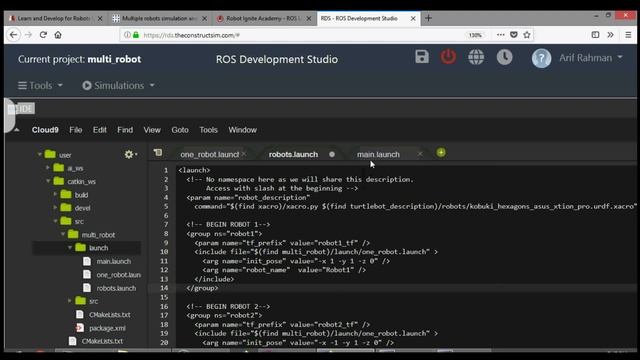Select the launch folder icon
Image resolution: width=640 pixels, height=360 pixels.
[x=81, y=247]
